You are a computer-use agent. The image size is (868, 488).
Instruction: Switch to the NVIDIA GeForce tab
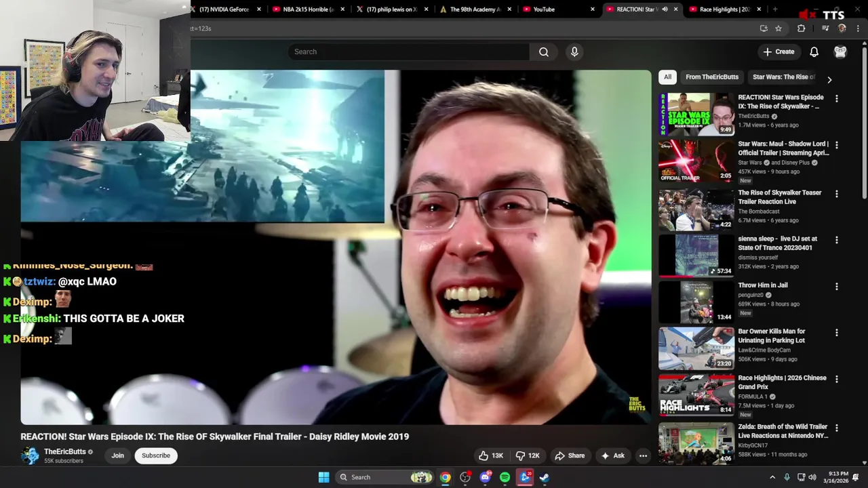click(224, 9)
